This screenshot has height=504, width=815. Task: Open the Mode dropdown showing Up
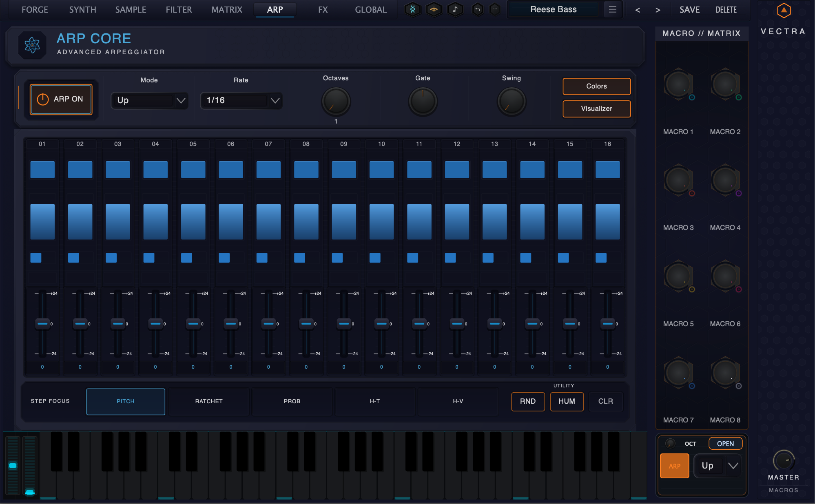point(149,100)
